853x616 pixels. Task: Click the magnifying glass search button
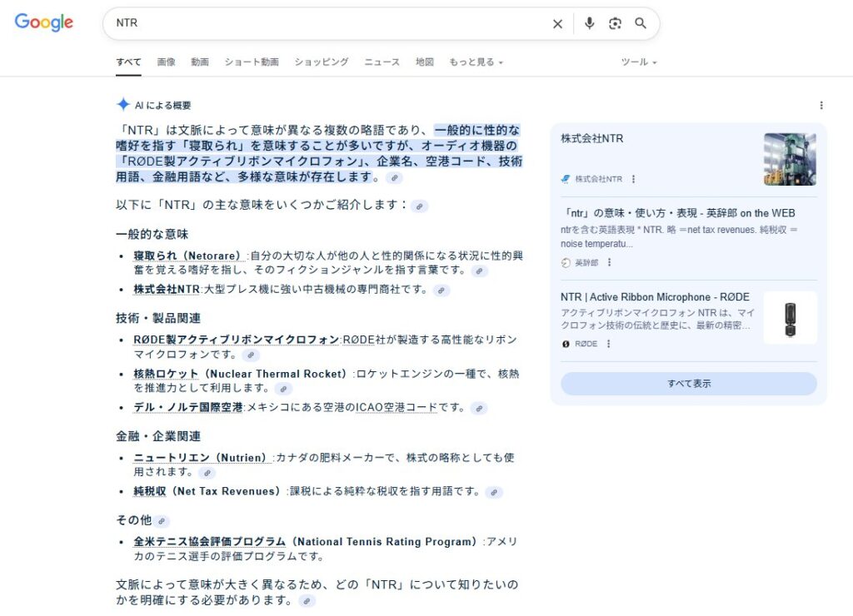coord(641,23)
